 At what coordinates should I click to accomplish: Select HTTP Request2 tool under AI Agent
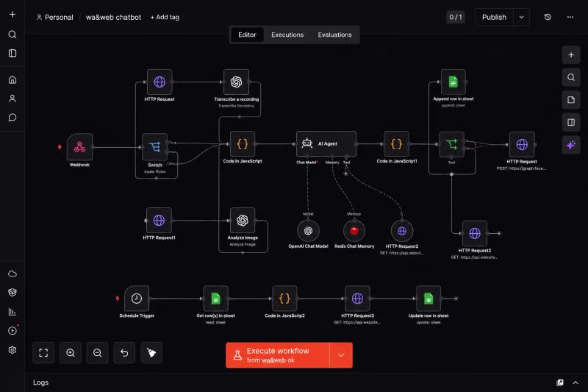pyautogui.click(x=401, y=231)
